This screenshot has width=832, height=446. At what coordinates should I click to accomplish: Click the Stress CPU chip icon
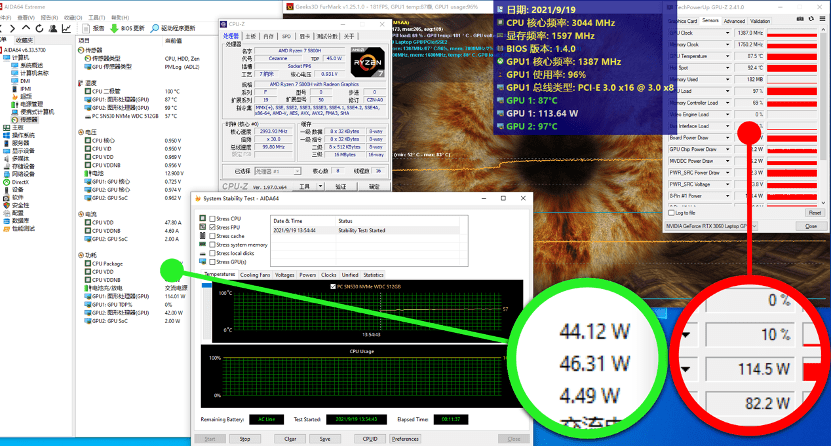(203, 218)
